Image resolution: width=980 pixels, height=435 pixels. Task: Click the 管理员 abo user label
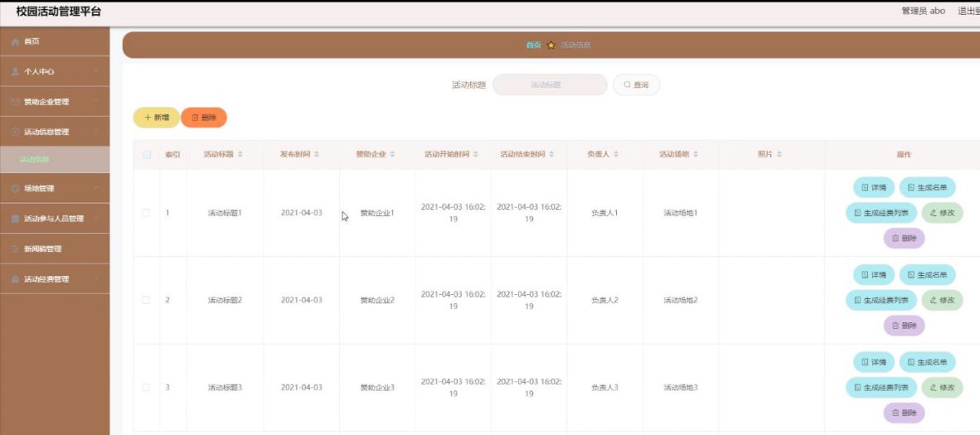pyautogui.click(x=923, y=12)
